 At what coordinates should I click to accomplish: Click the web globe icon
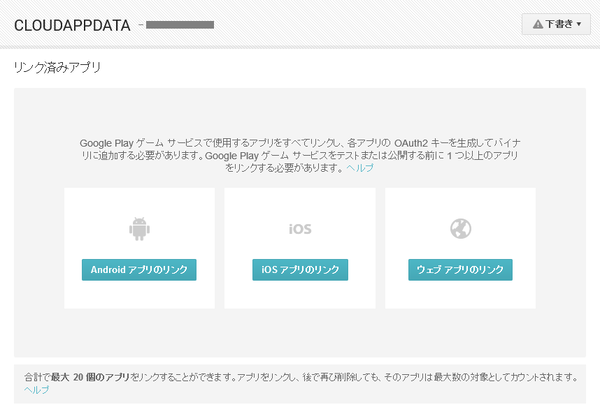pyautogui.click(x=460, y=229)
